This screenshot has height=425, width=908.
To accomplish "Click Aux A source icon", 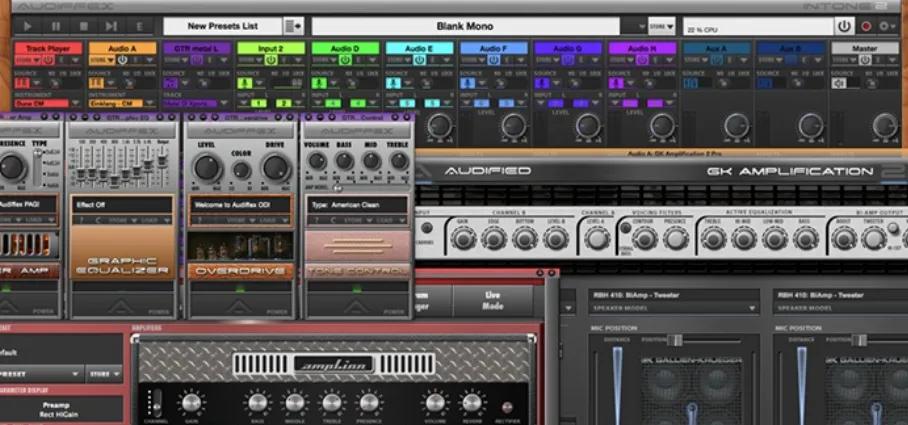I will click(690, 83).
